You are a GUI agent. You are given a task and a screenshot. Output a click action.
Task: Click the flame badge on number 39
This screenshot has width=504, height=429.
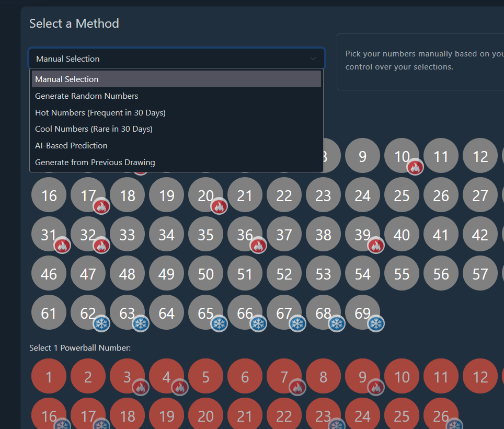pos(376,246)
